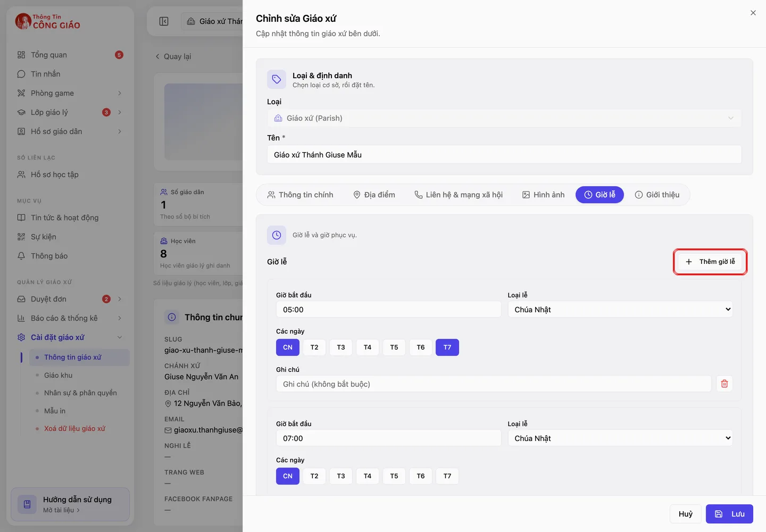Expand Lớp giáo lý submenu
The height and width of the screenshot is (532, 766).
(120, 112)
